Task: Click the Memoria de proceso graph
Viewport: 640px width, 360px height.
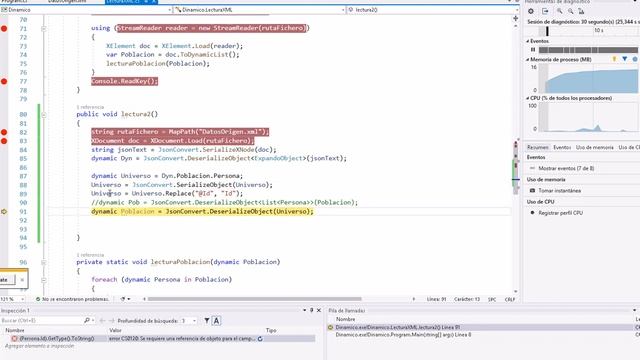Action: (588, 78)
